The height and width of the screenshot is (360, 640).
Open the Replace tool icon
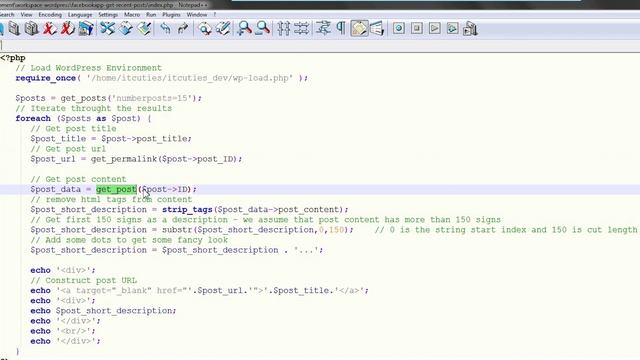point(223,29)
